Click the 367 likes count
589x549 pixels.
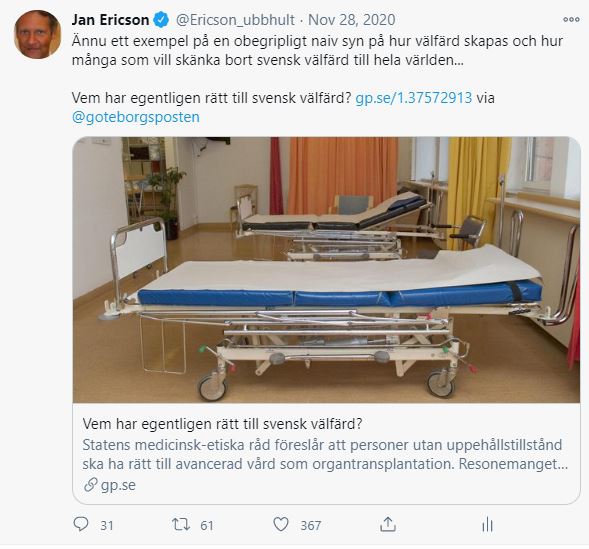pyautogui.click(x=311, y=525)
